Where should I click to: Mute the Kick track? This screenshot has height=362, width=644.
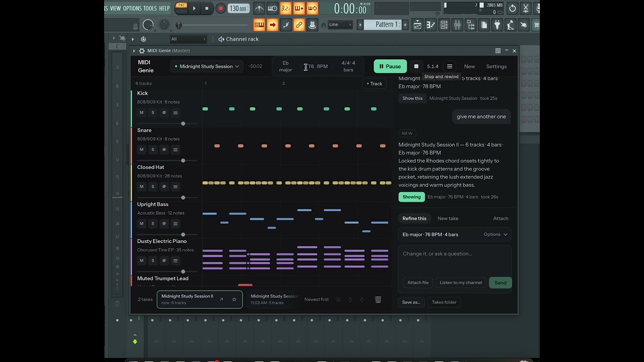(x=141, y=113)
